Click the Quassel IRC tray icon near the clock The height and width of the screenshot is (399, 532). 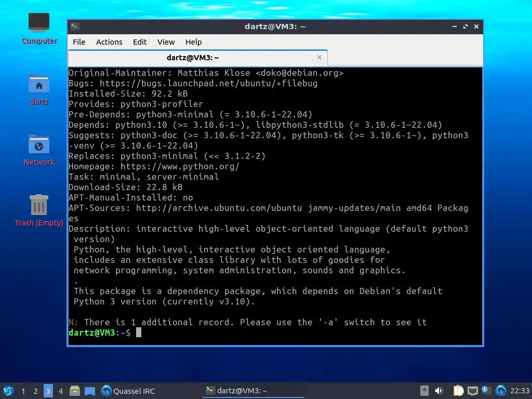tap(500, 391)
